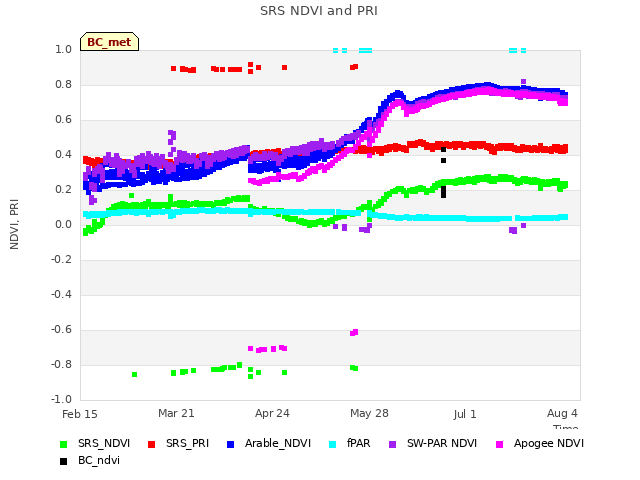
Task: Select the Arable_NDVI legend label
Action: 278,444
